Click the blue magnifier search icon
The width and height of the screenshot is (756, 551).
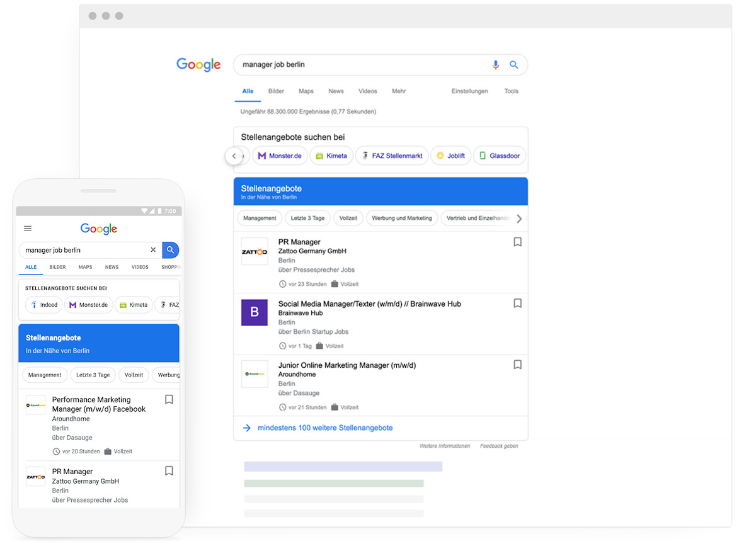[513, 65]
